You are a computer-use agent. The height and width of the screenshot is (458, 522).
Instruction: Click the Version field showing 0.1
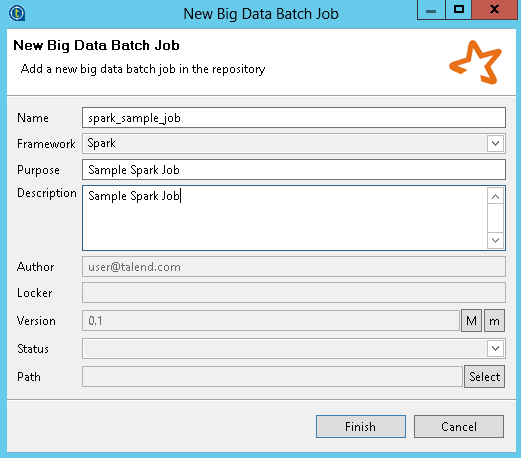[271, 321]
